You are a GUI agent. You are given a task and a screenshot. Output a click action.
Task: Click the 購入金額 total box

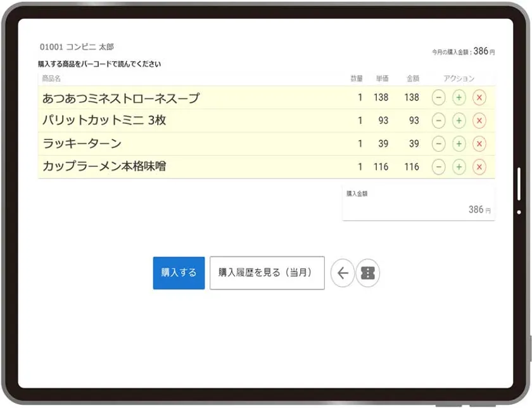click(x=418, y=203)
